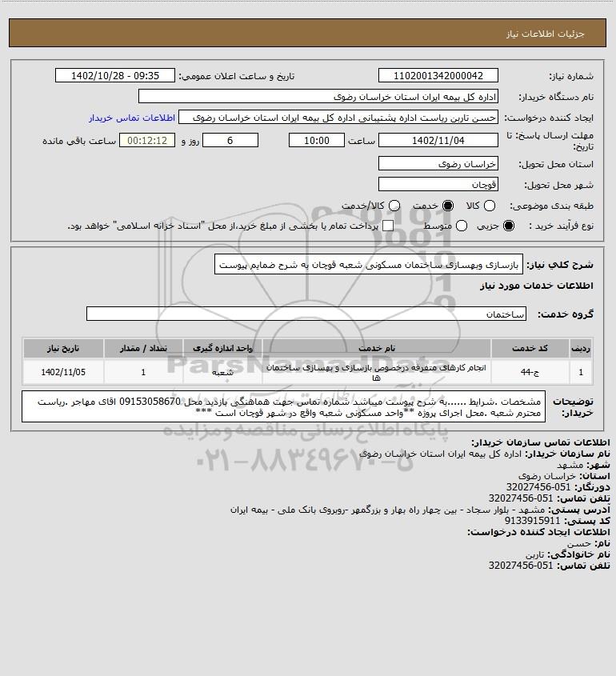The width and height of the screenshot is (616, 676).
Task: Select the کالا/خدمت radio button
Action: pyautogui.click(x=394, y=206)
